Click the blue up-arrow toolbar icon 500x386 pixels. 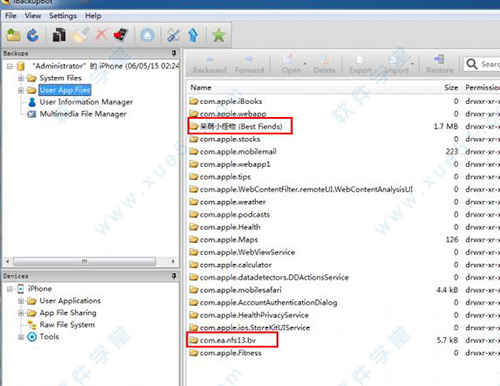pyautogui.click(x=193, y=35)
